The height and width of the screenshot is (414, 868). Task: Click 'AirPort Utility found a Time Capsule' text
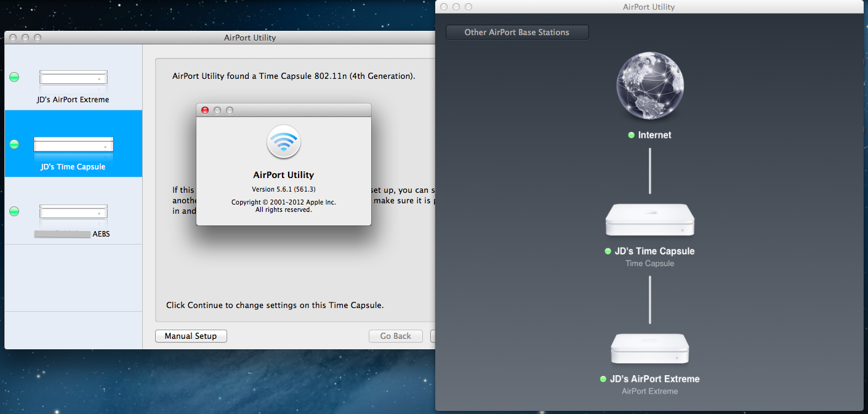[294, 76]
